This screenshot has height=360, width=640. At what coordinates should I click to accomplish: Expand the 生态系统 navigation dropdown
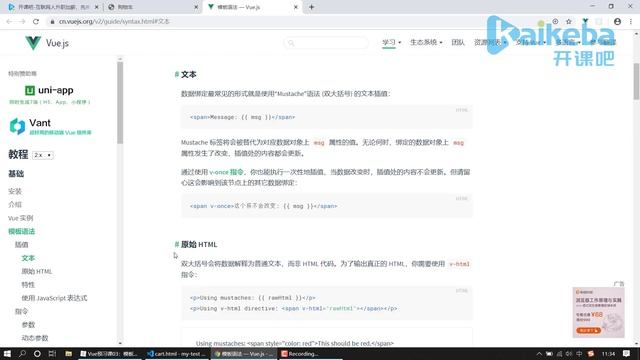click(x=426, y=42)
